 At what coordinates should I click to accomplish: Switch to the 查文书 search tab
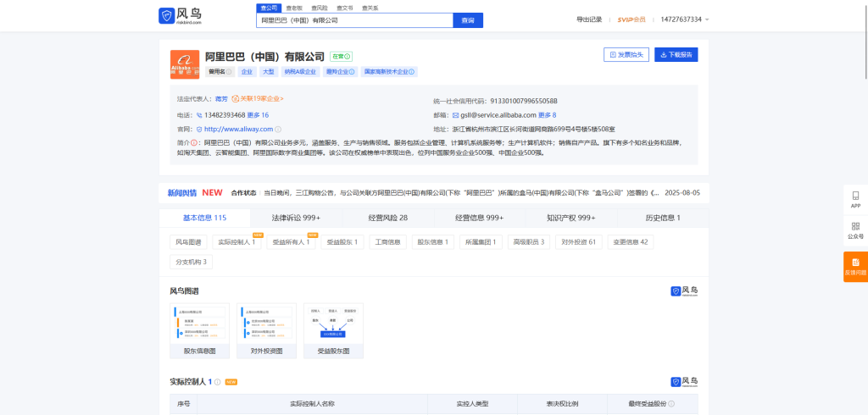(344, 8)
